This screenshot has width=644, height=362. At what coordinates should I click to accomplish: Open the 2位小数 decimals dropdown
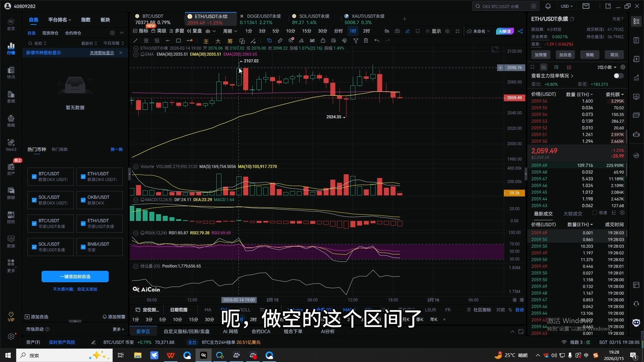point(607,67)
